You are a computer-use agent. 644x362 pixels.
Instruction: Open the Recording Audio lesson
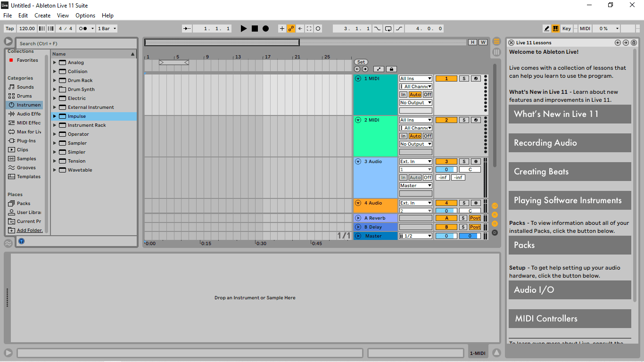point(570,143)
